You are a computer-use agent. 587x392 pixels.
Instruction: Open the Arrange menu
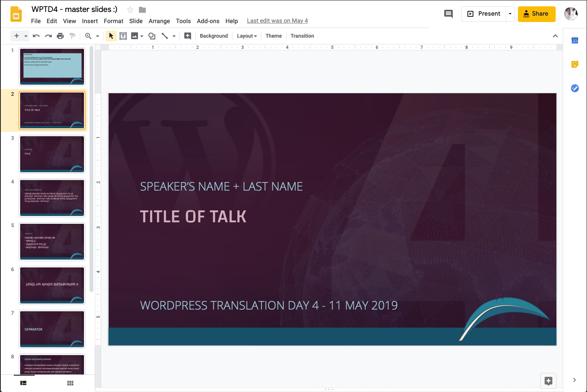[159, 21]
